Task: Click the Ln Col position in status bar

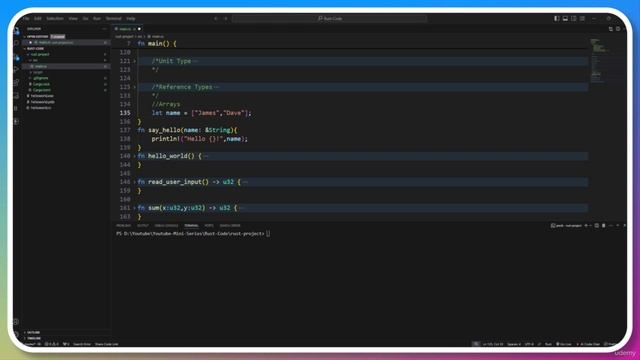Action: tap(493, 344)
